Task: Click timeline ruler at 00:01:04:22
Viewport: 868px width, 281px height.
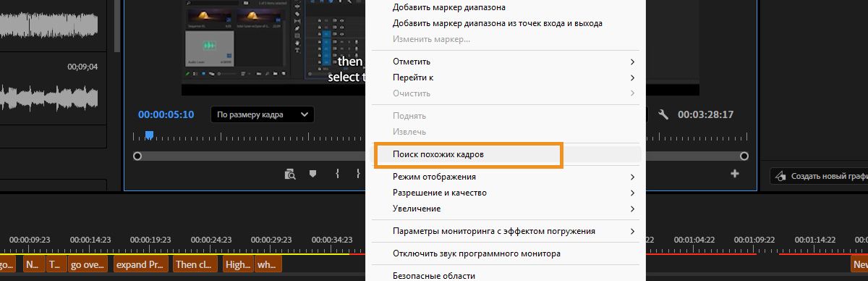Action: click(x=694, y=239)
